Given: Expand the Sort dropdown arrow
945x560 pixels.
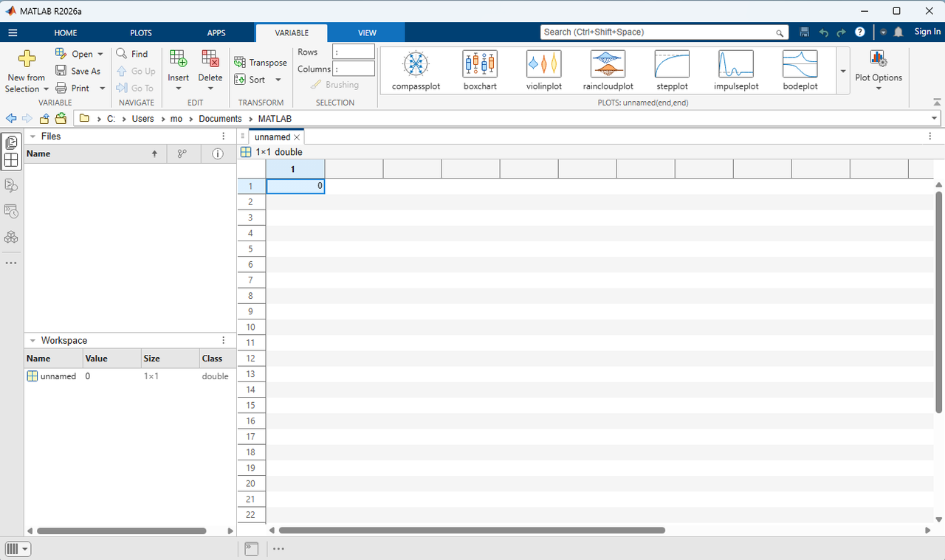Looking at the screenshot, I should tap(278, 80).
